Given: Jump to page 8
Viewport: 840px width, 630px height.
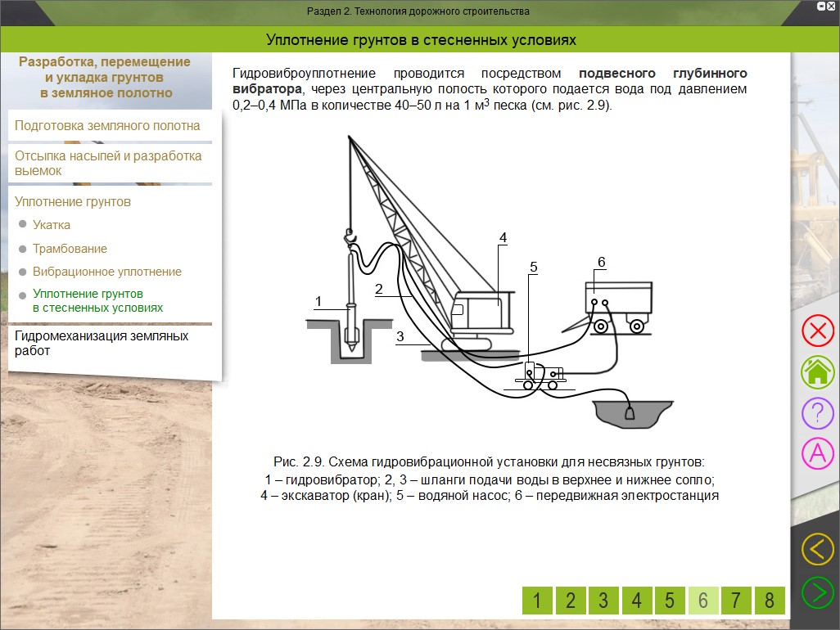Looking at the screenshot, I should click(769, 601).
